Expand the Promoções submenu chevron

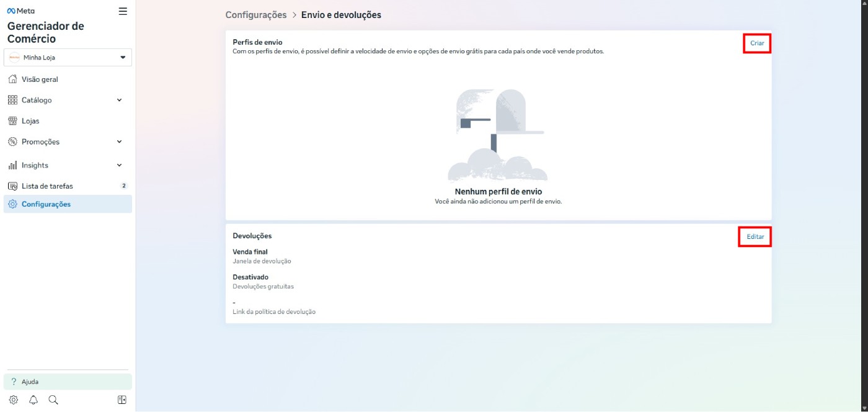coord(120,141)
